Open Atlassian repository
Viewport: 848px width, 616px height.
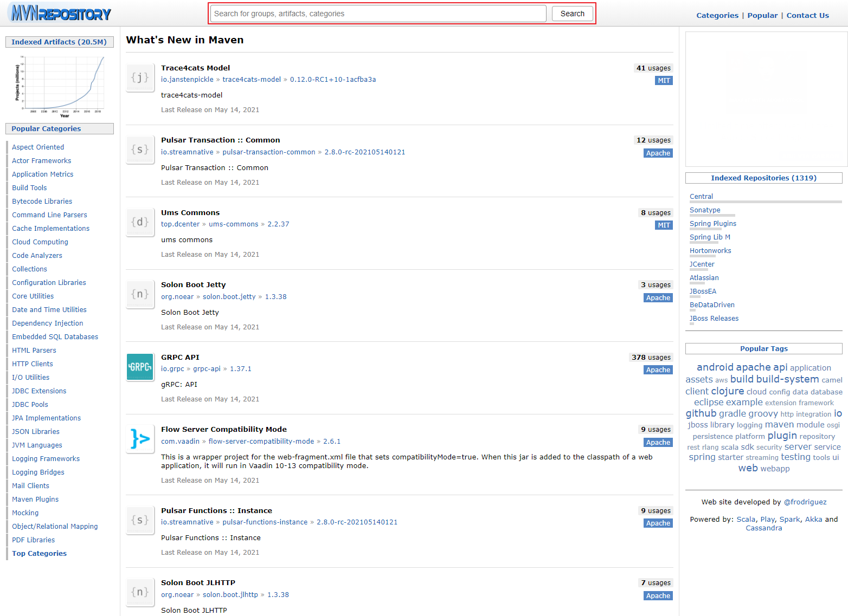[x=704, y=277]
